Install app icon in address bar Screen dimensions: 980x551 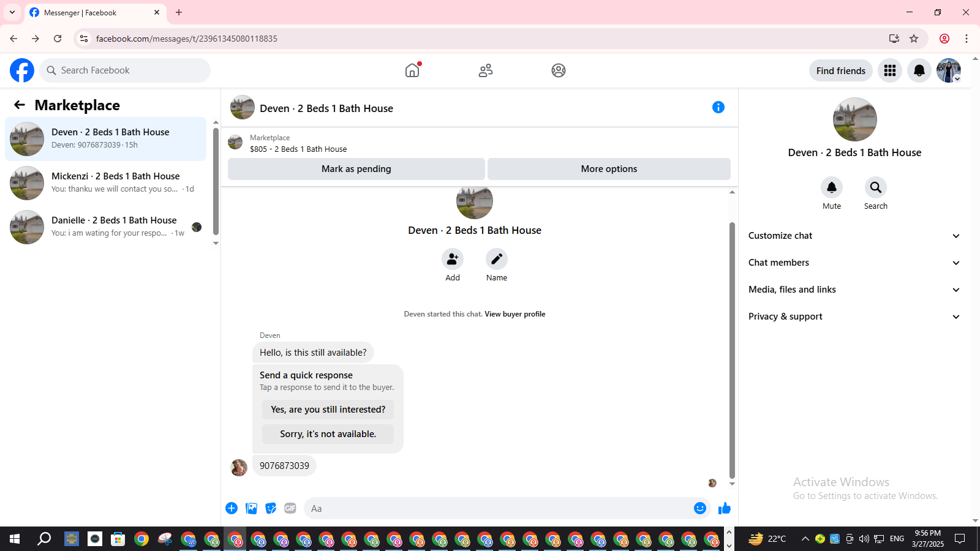[894, 39]
